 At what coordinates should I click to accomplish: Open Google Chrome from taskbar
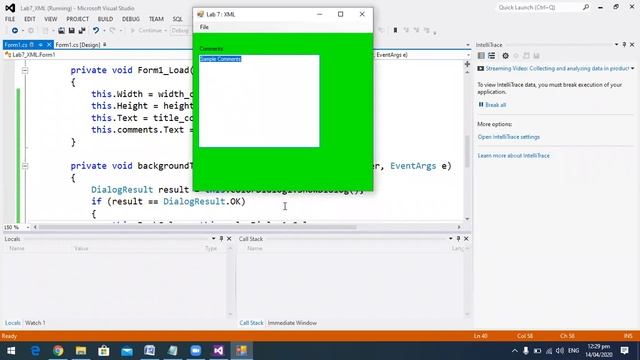58,351
